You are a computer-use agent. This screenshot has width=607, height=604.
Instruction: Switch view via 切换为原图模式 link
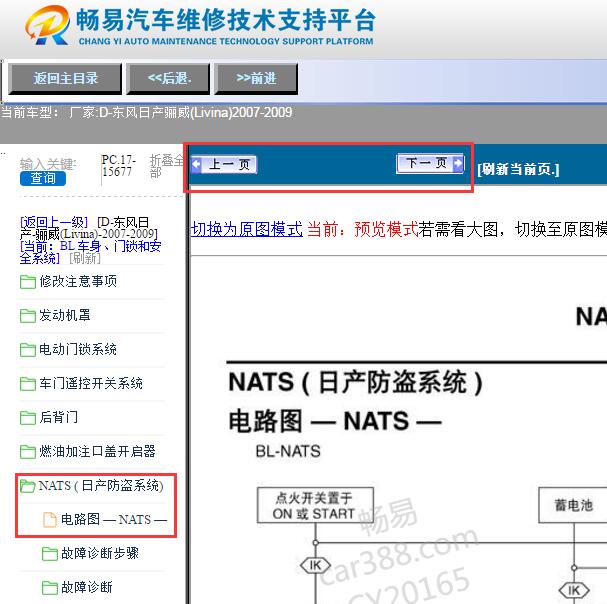(247, 229)
